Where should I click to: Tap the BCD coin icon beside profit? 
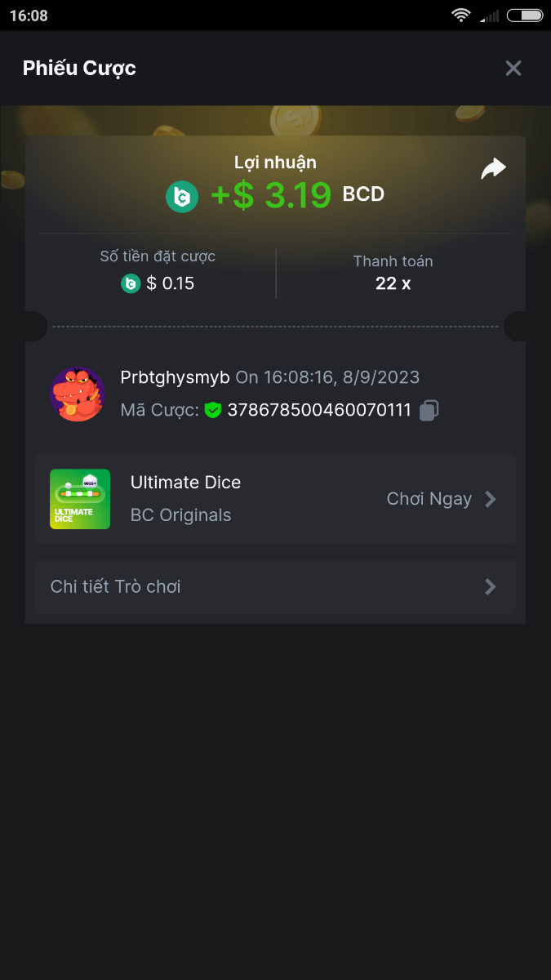[x=182, y=196]
